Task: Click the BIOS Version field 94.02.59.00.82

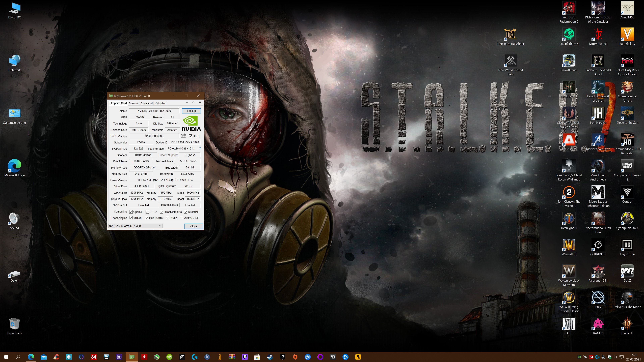Action: pyautogui.click(x=154, y=136)
